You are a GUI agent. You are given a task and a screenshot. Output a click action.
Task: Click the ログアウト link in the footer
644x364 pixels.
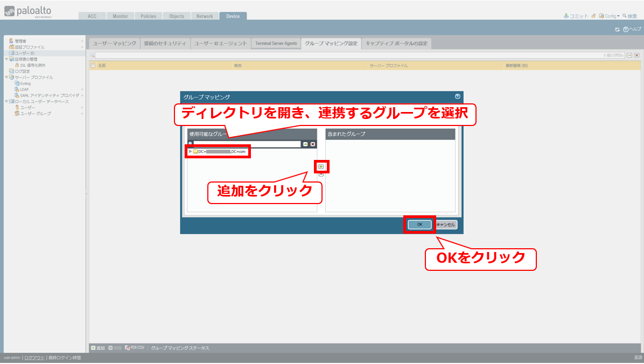(34, 358)
